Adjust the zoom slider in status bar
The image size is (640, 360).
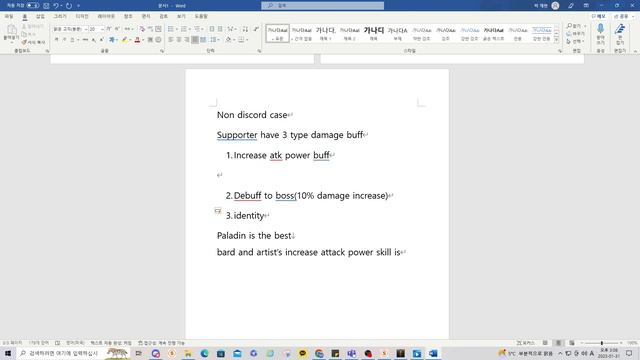click(x=602, y=343)
